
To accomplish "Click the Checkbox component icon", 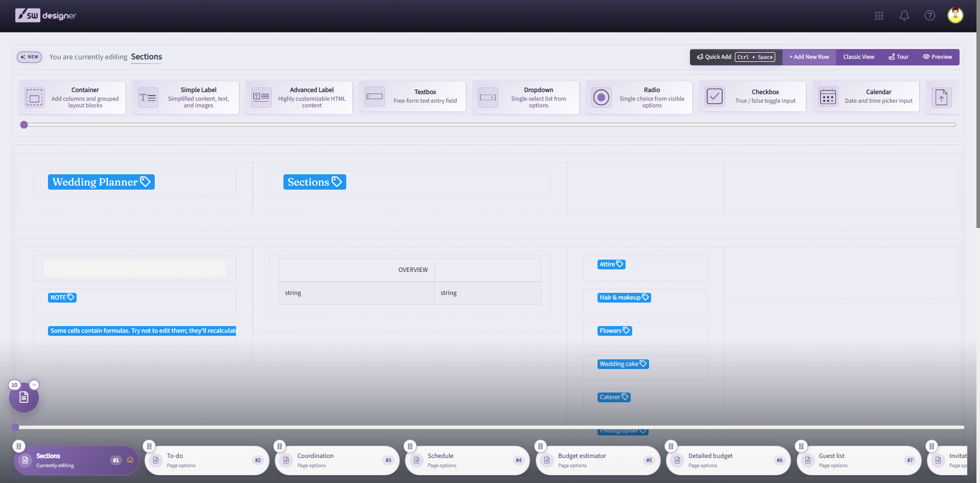I will point(715,96).
